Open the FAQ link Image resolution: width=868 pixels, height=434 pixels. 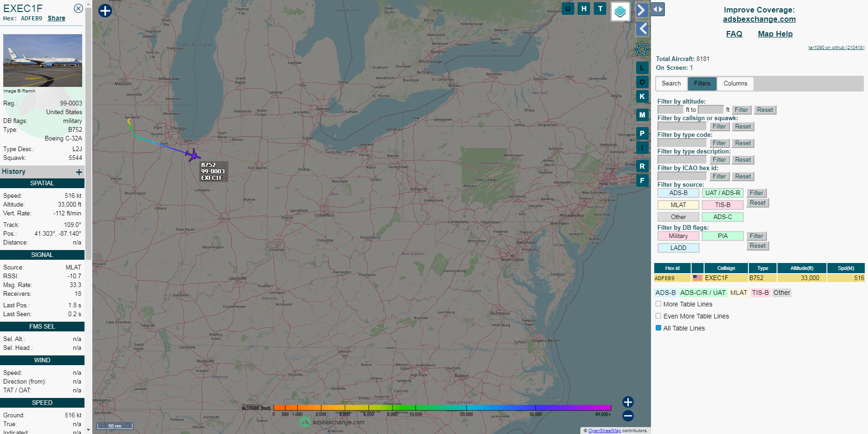tap(734, 34)
